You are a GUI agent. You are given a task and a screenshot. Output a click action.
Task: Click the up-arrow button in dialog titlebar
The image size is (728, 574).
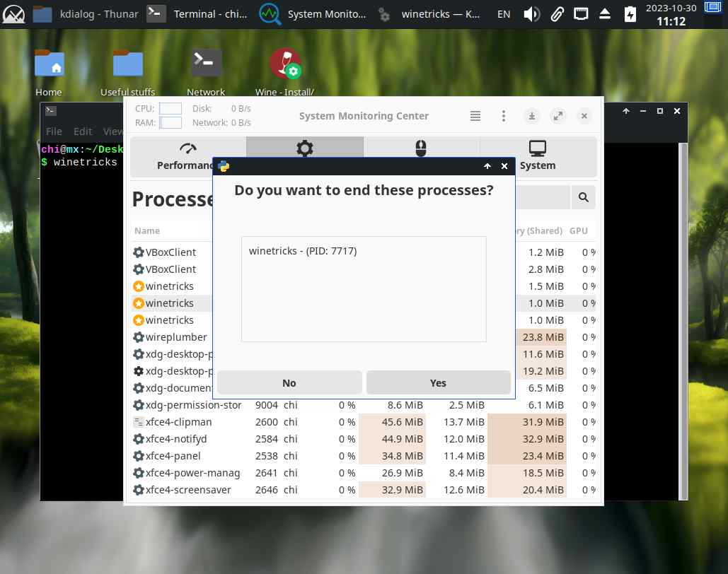[x=487, y=166]
